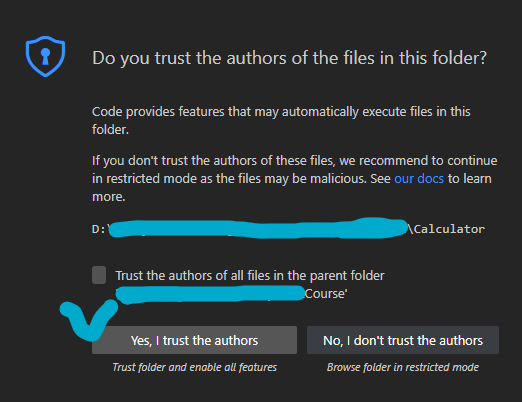Click the 'Trust the authors of all files' label
The height and width of the screenshot is (402, 522).
point(250,276)
